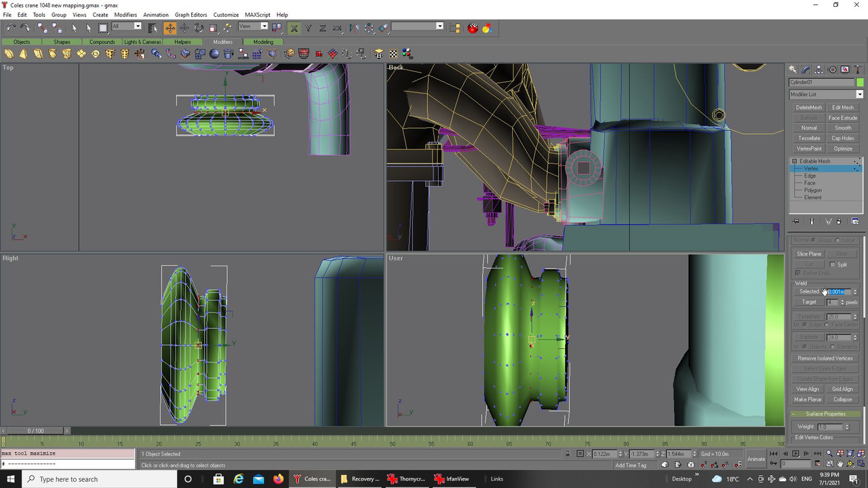The image size is (868, 488).
Task: Click the Zoom magnifier viewport tool
Action: [x=831, y=453]
